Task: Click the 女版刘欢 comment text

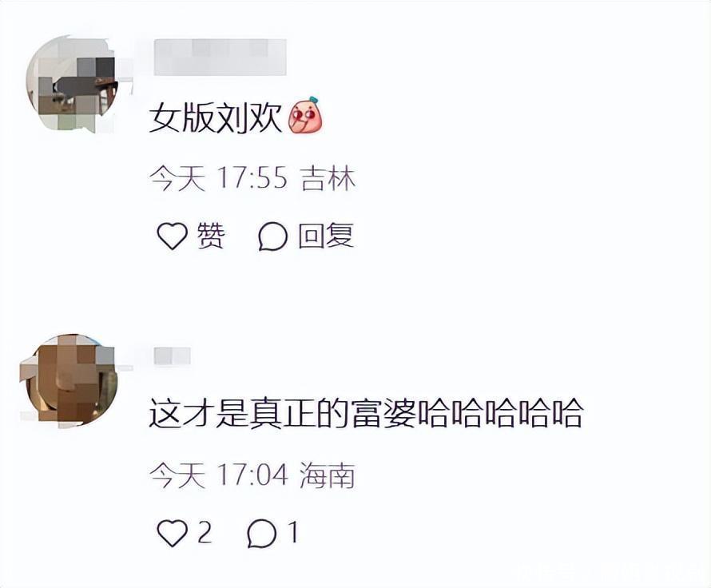Action: pos(216,117)
